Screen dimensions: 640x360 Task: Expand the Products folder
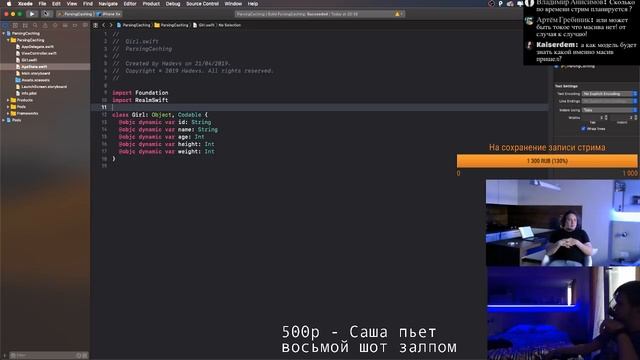pyautogui.click(x=8, y=100)
